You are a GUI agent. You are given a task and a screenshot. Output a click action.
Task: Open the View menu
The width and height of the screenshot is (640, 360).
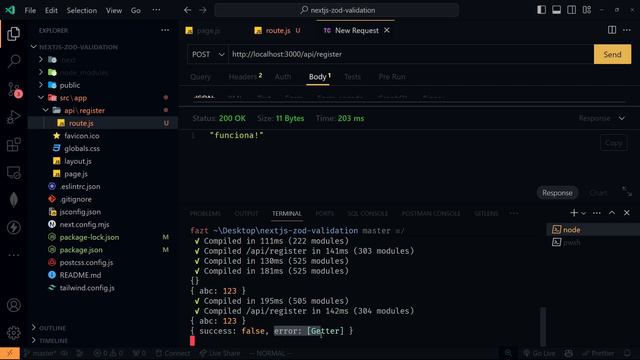114,10
